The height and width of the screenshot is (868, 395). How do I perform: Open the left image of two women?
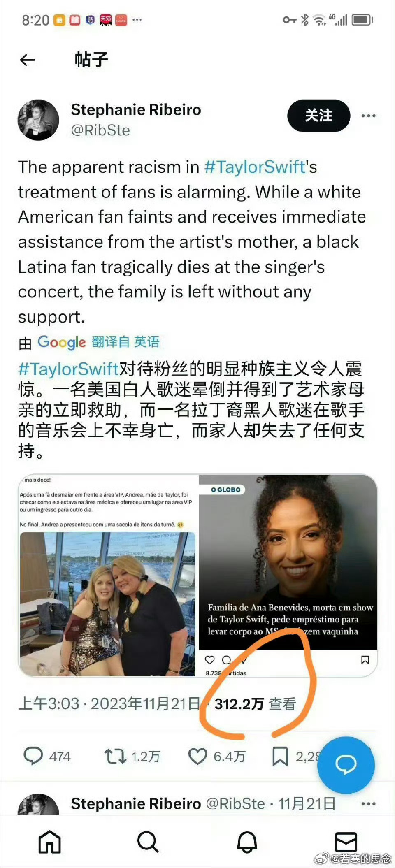click(x=108, y=576)
